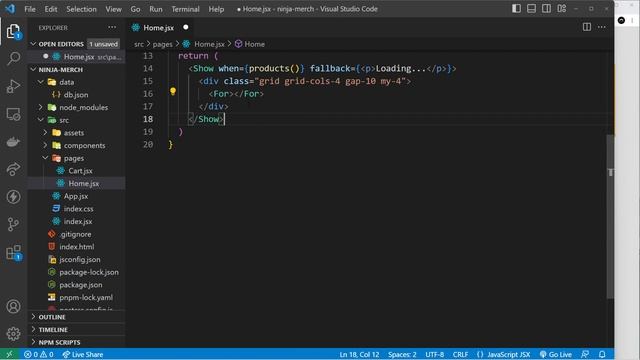Open Customize Layout icon
Viewport: 640px width, 360px height.
[562, 9]
